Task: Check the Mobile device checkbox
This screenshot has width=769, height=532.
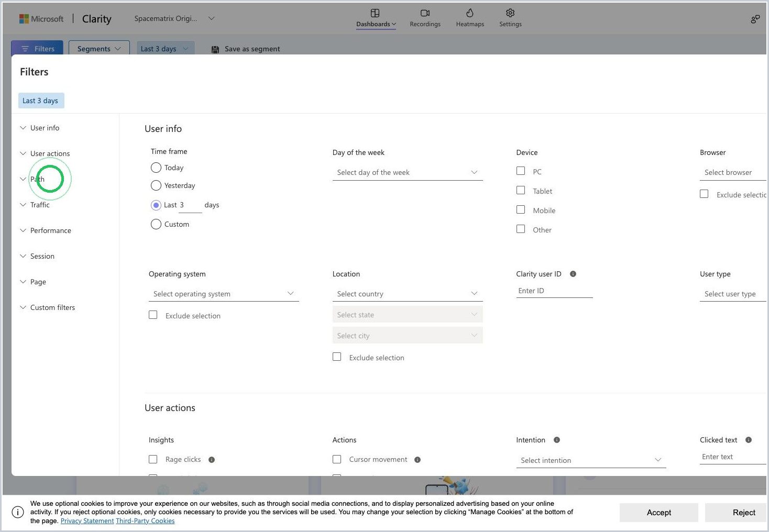Action: click(x=521, y=209)
